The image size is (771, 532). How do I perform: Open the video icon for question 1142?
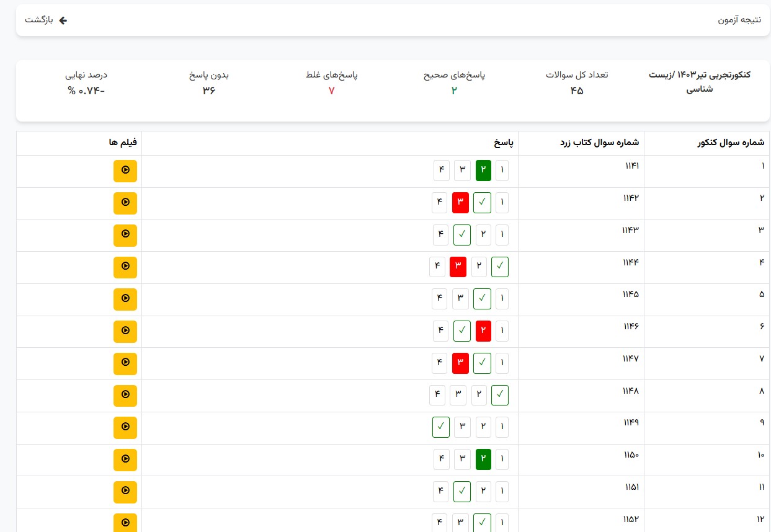pos(125,203)
